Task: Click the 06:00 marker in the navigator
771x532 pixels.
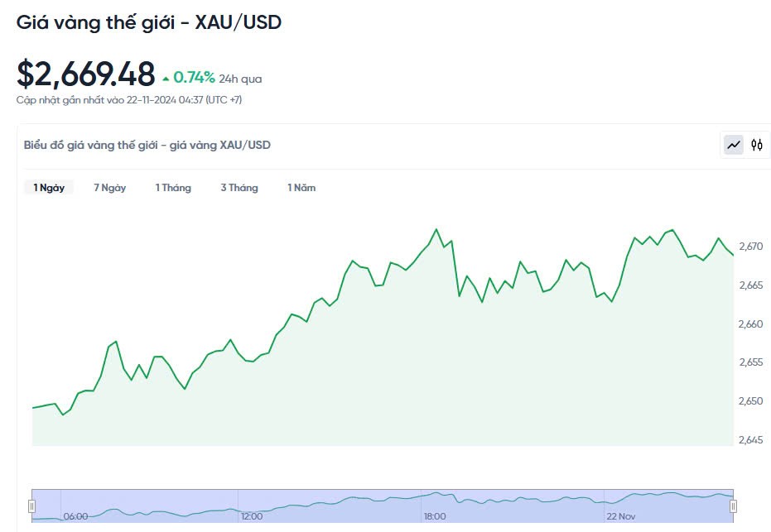Action: [x=75, y=516]
